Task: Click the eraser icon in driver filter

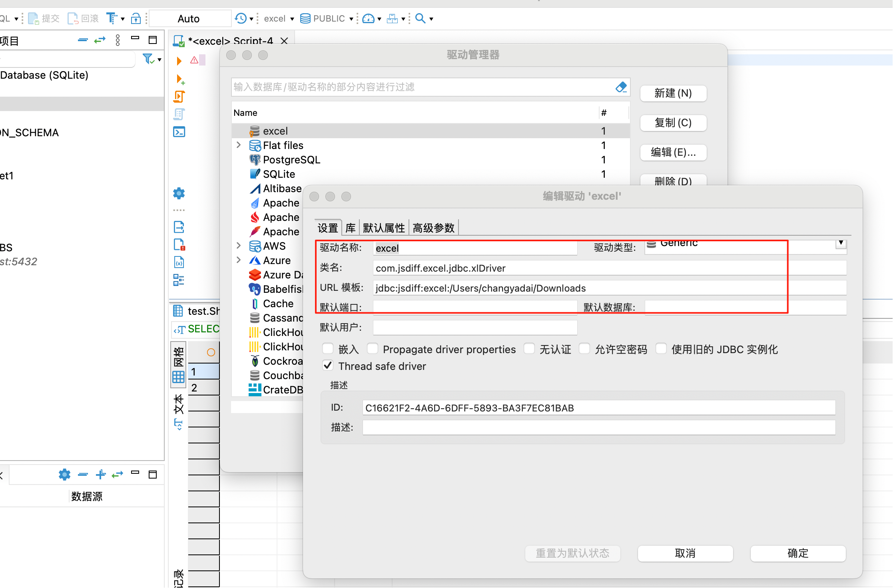Action: click(x=621, y=87)
